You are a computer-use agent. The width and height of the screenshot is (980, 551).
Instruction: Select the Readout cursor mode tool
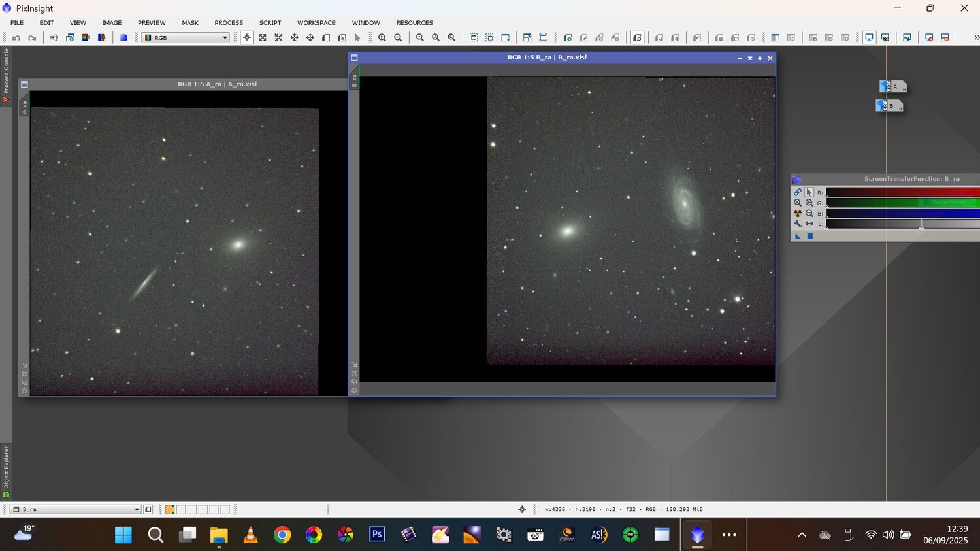coord(247,38)
